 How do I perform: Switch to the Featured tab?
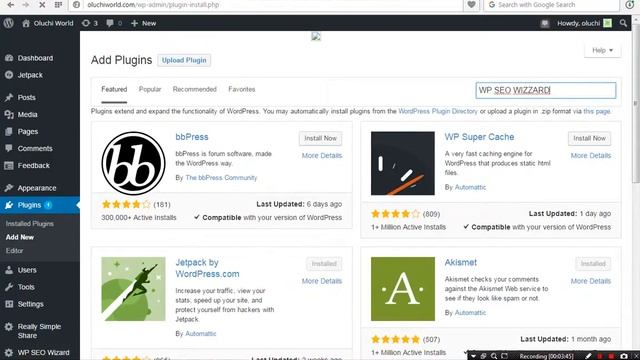tap(114, 89)
